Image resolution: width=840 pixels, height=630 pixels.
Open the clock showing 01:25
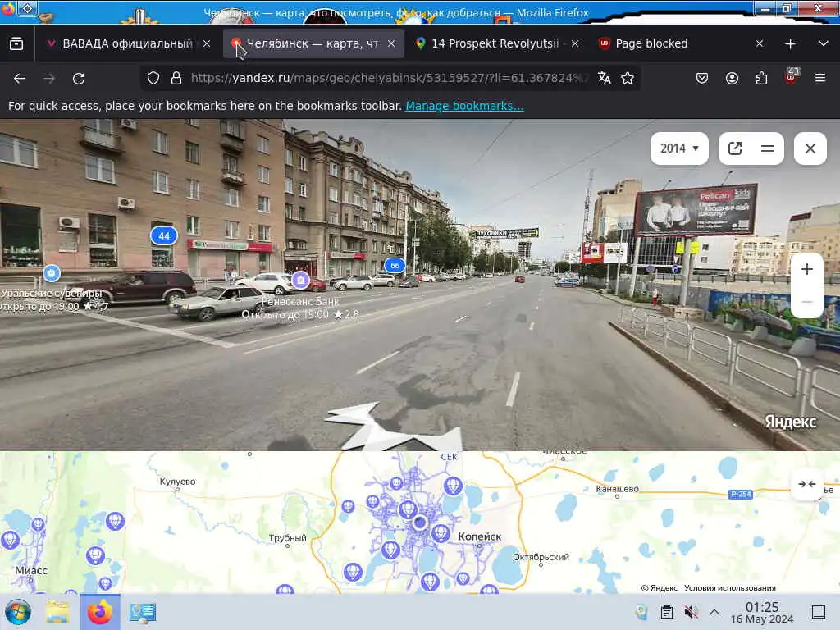click(x=762, y=612)
